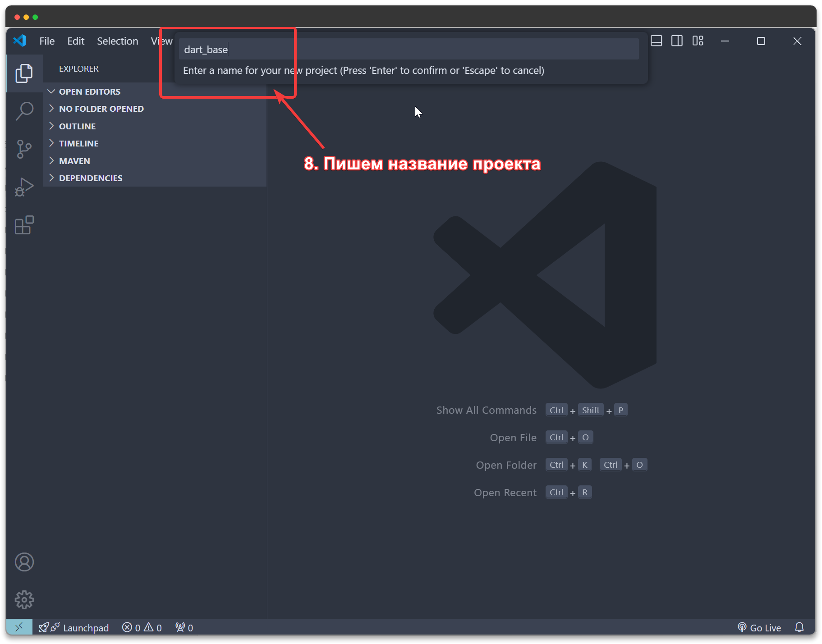Open the Extensions view icon
Image resolution: width=822 pixels, height=644 pixels.
click(24, 225)
